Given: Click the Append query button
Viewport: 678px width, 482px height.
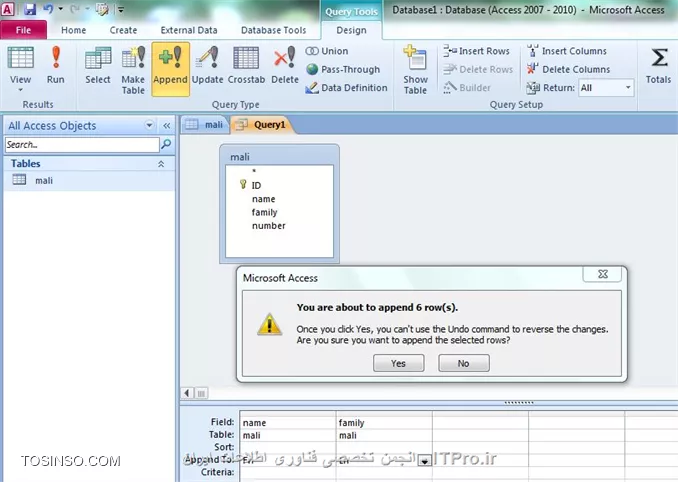Looking at the screenshot, I should click(170, 66).
